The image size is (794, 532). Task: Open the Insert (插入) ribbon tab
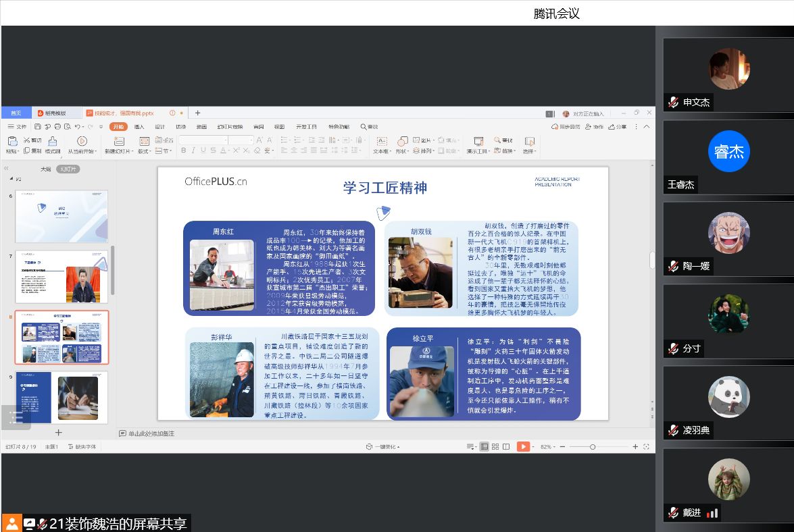pos(139,127)
